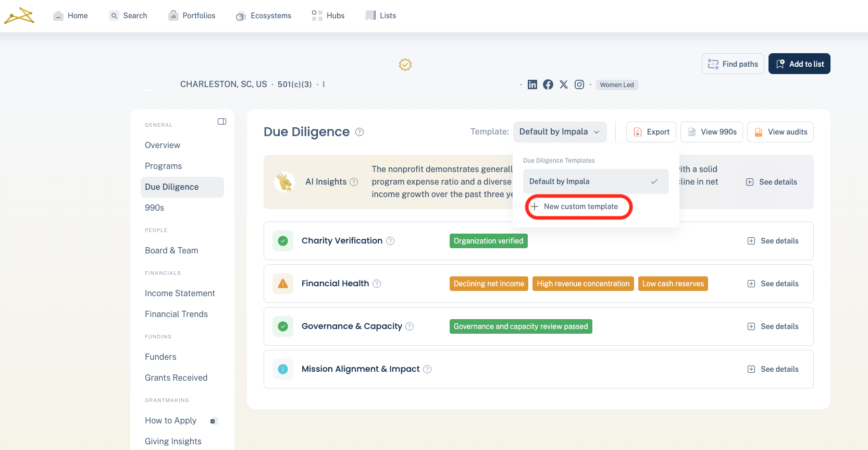This screenshot has height=450, width=868.
Task: Click the help icon beside Financial Health
Action: (377, 284)
